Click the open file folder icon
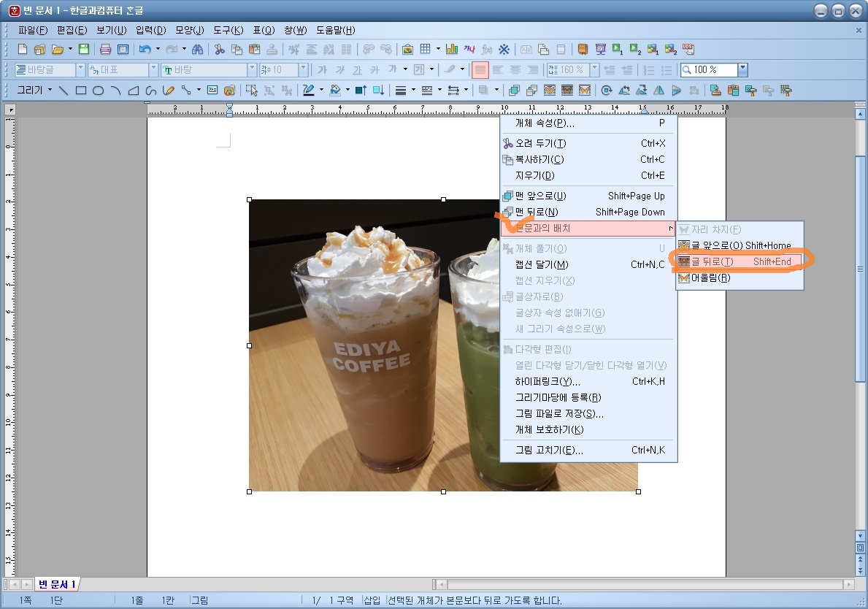Viewport: 868px width, 609px height. pyautogui.click(x=58, y=49)
